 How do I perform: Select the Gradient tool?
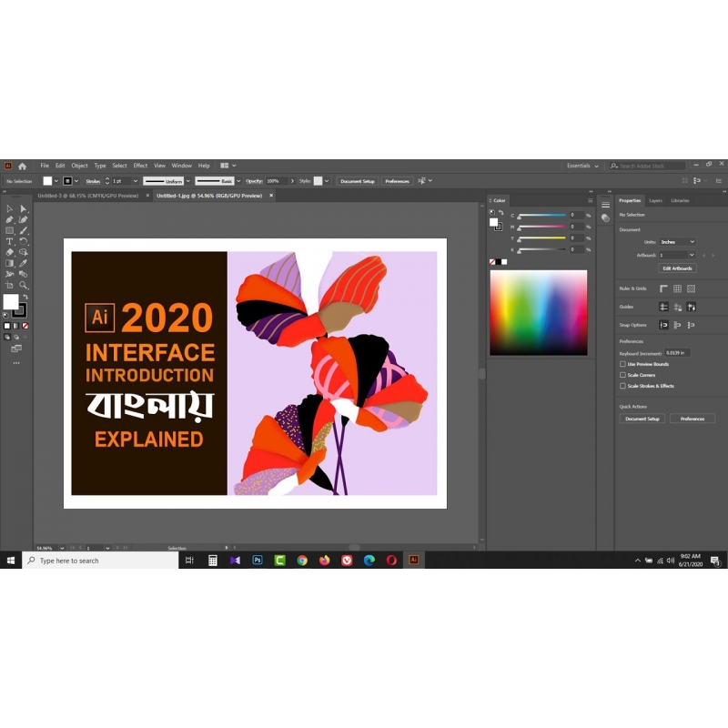pyautogui.click(x=9, y=263)
